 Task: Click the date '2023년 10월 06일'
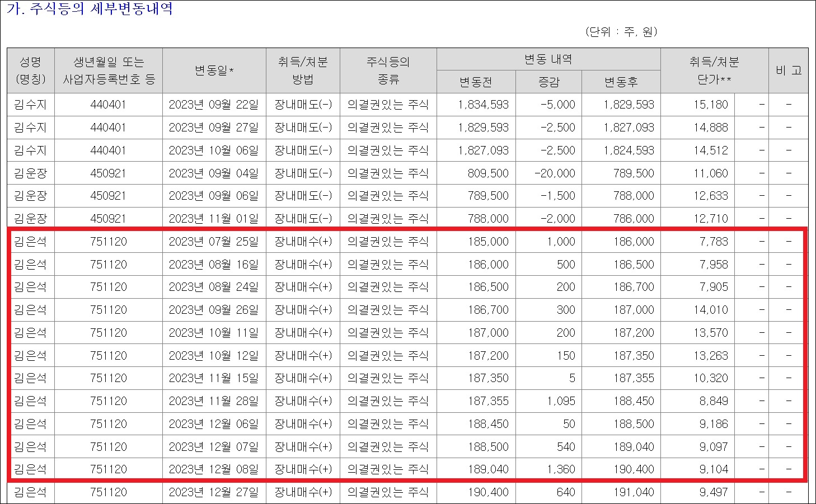coord(214,150)
